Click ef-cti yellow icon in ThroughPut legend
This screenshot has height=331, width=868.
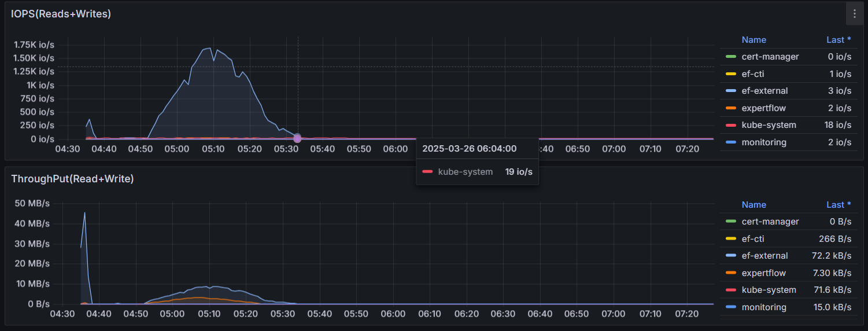pos(731,238)
